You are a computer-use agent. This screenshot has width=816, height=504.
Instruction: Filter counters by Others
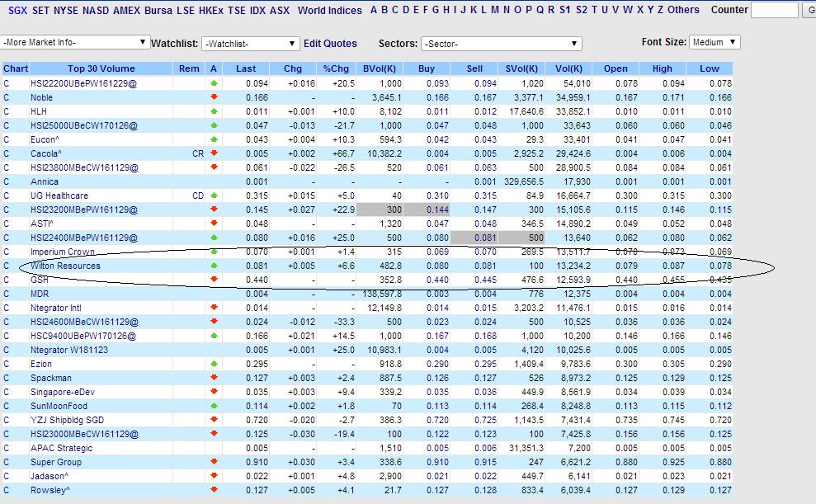[x=683, y=10]
